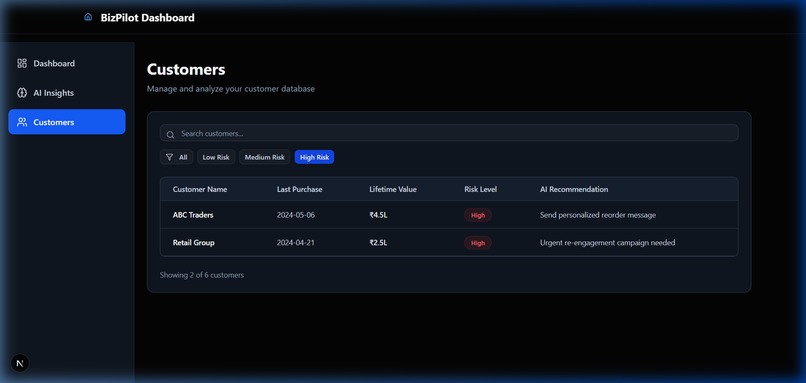Open the Next.js N badge
The image size is (806, 383).
click(20, 363)
